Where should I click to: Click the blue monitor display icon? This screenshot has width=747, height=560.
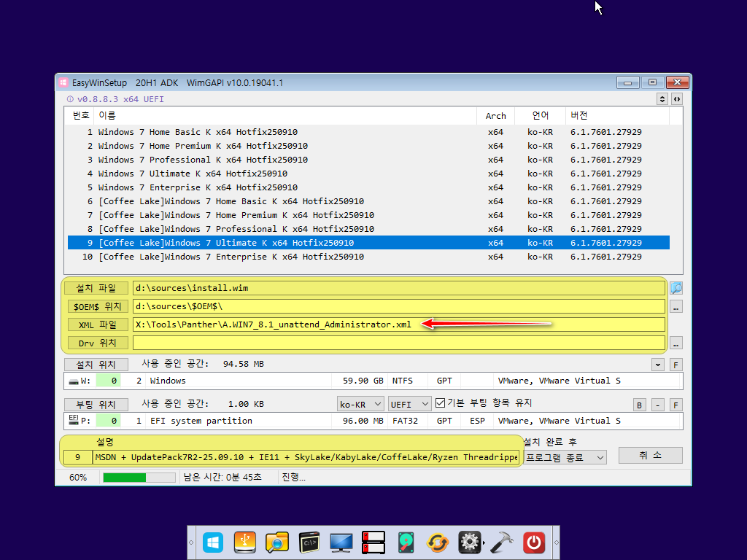coord(341,542)
